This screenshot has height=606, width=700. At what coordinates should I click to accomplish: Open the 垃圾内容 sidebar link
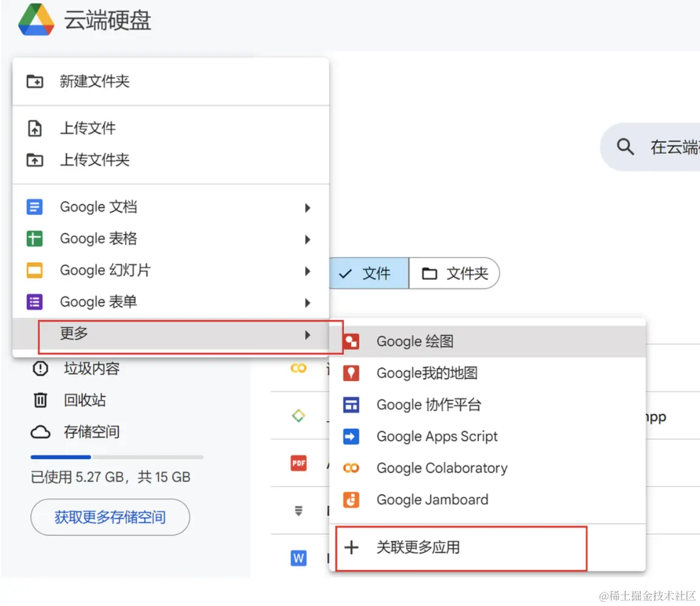(x=92, y=369)
